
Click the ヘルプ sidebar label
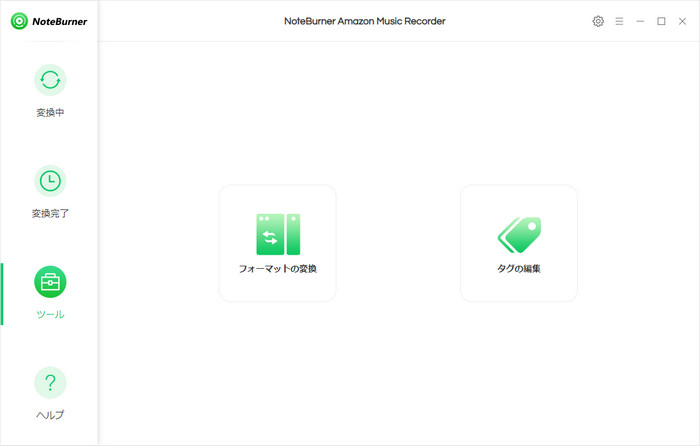[x=50, y=415]
